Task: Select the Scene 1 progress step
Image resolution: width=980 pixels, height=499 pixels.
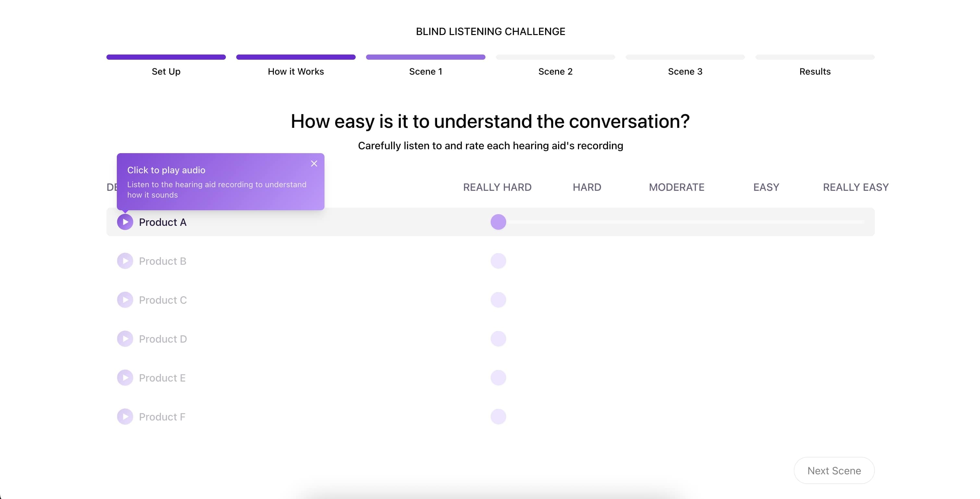Action: [425, 71]
